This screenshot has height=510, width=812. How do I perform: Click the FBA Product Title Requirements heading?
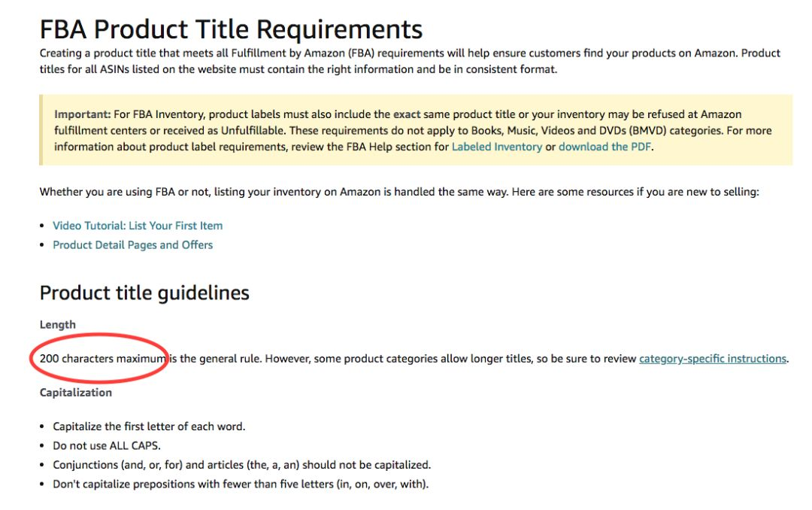click(x=231, y=29)
